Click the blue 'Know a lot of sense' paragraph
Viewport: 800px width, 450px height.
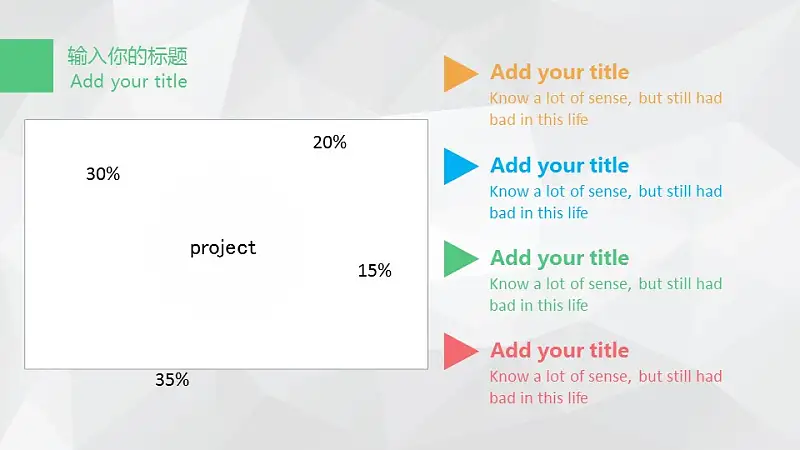[x=606, y=202]
